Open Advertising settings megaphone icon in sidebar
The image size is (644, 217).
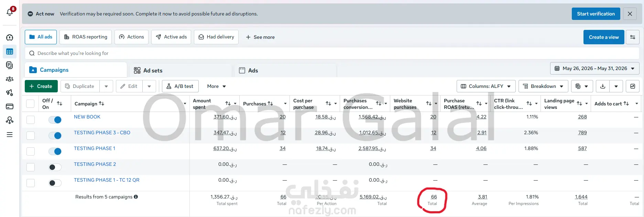click(10, 93)
